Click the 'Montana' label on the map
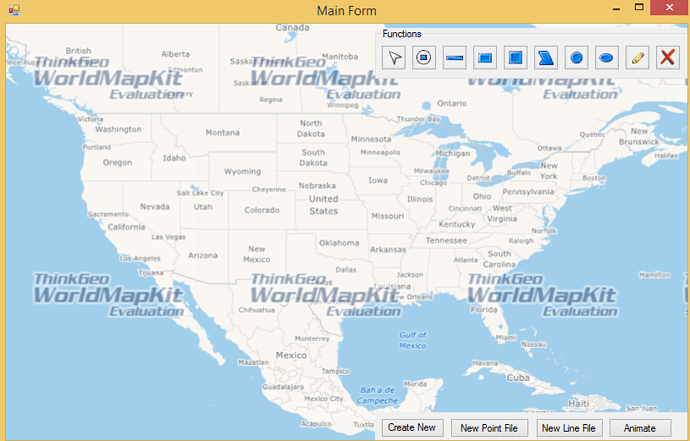Viewport: 690px width, 441px height. (x=223, y=132)
